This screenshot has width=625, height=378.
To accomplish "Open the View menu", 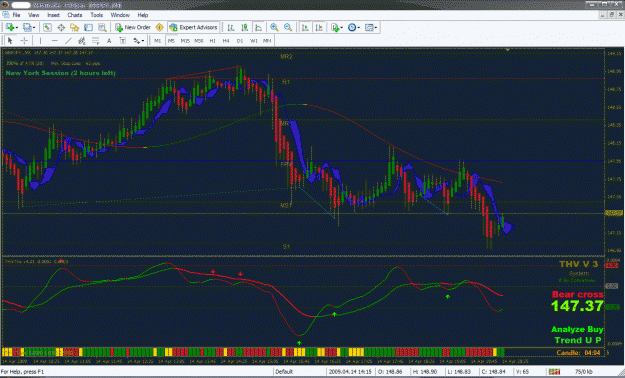I will click(33, 15).
